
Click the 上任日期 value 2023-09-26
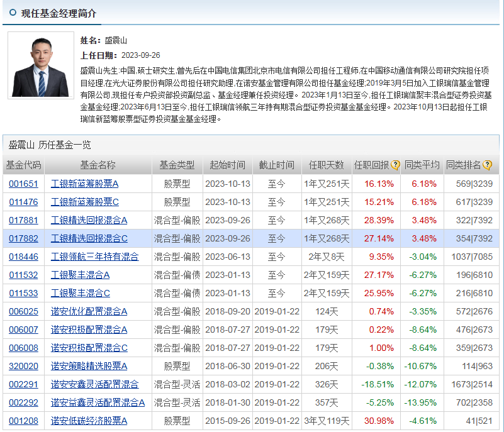coord(140,55)
